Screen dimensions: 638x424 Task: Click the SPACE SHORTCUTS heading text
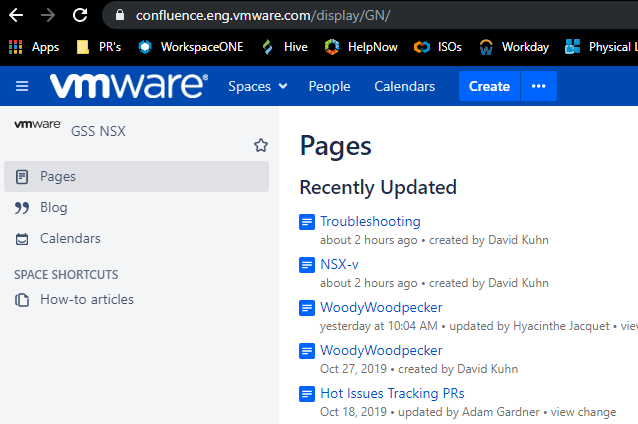pyautogui.click(x=66, y=275)
